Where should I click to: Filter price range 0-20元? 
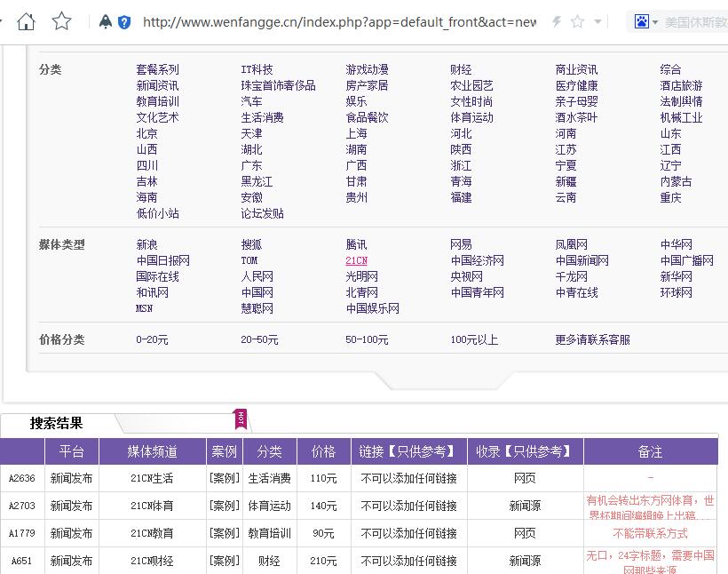click(x=152, y=339)
